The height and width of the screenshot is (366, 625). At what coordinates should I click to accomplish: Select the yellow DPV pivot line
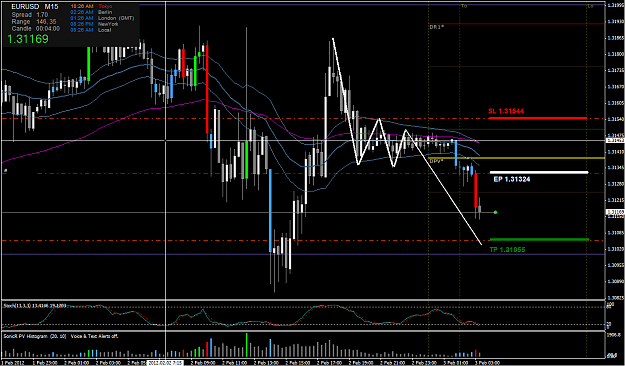517,158
